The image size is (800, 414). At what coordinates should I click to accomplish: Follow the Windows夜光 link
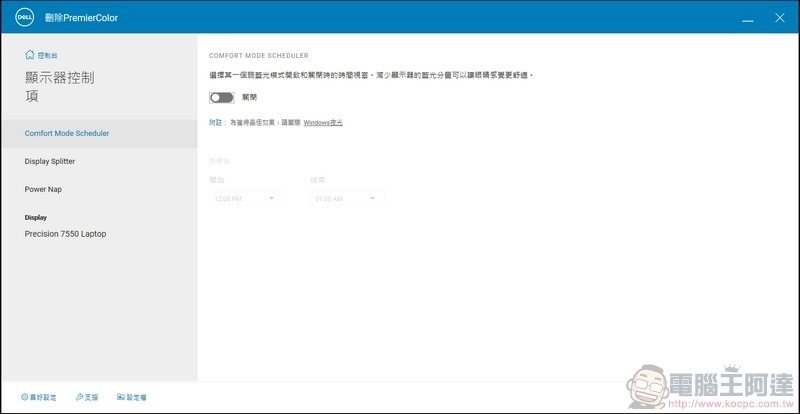[x=323, y=122]
